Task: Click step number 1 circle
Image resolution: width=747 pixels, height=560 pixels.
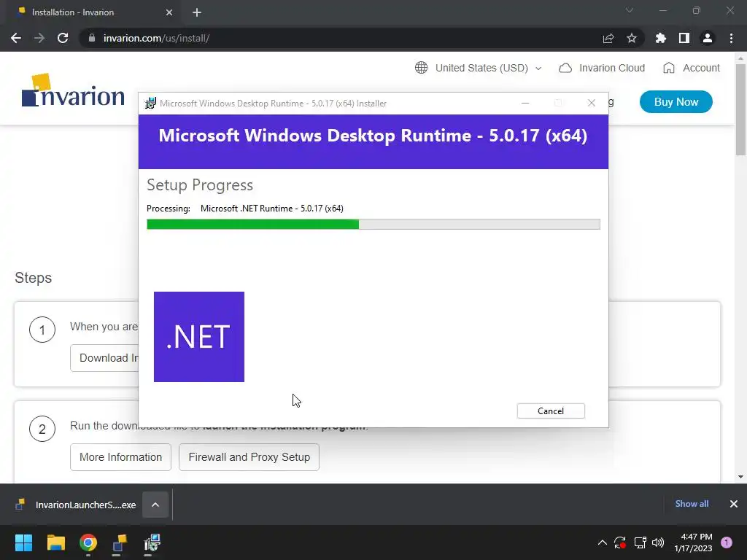Action: tap(42, 330)
